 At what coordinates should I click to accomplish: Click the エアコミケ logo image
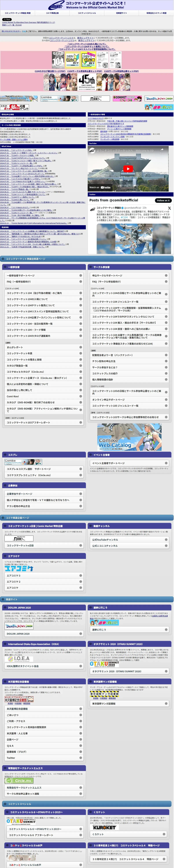(x=19, y=568)
